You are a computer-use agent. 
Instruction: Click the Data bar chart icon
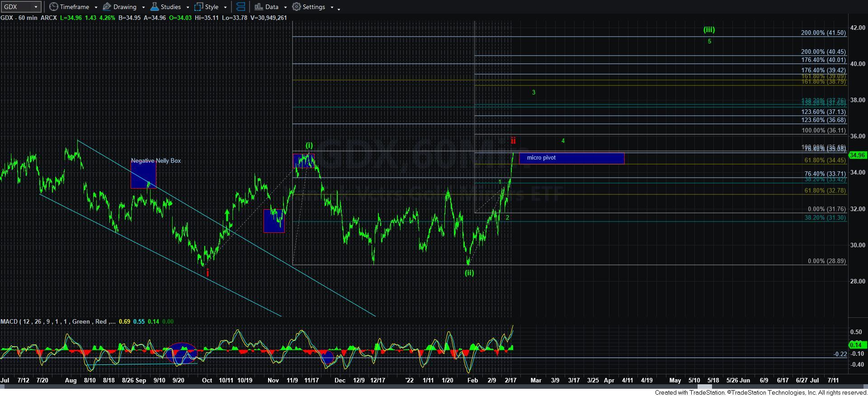coord(259,7)
